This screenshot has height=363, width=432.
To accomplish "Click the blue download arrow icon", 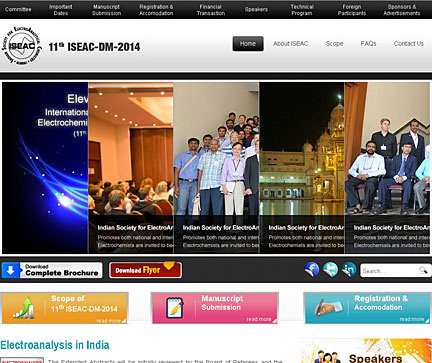I will coord(11,270).
